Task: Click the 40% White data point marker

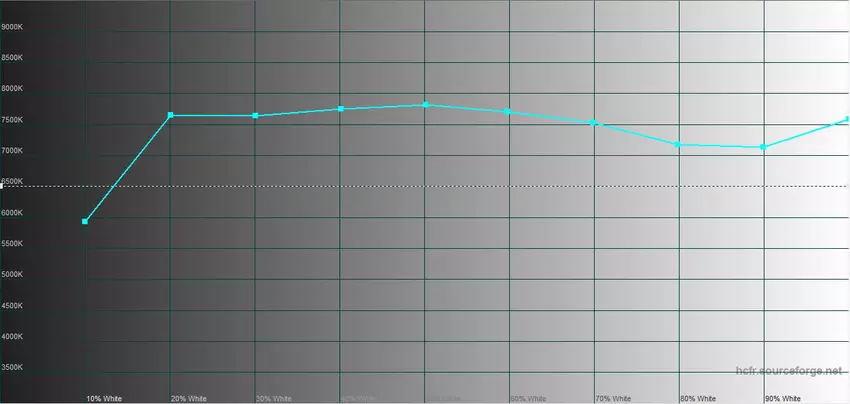Action: tap(341, 108)
